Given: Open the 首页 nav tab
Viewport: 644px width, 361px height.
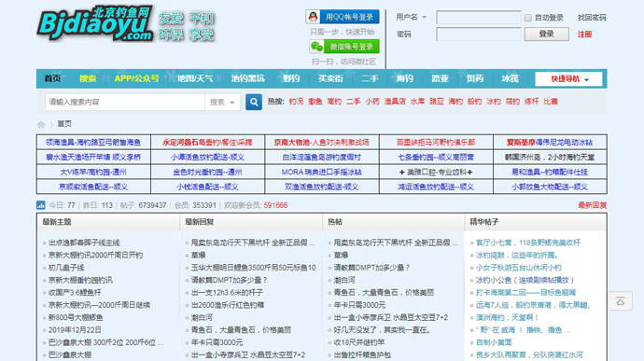Looking at the screenshot, I should pyautogui.click(x=52, y=78).
